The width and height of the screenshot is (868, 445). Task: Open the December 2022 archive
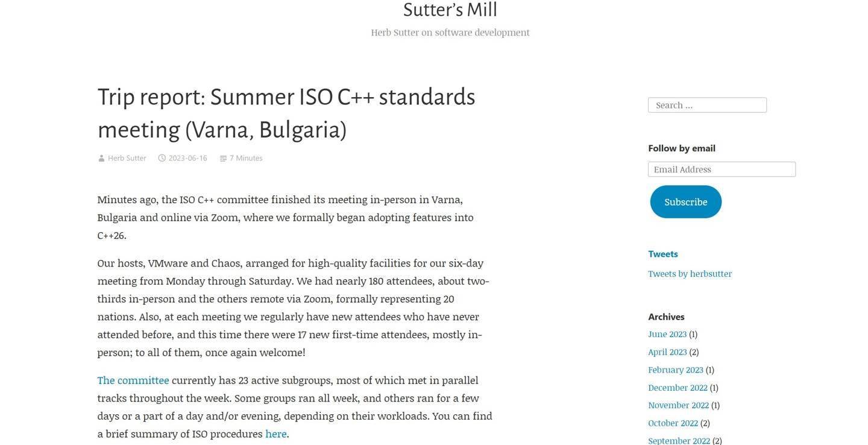pyautogui.click(x=678, y=388)
